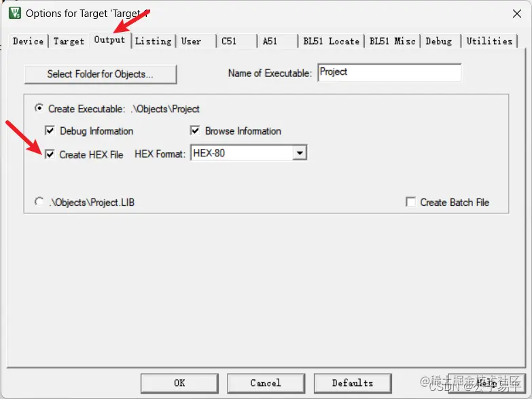Uncheck the Create HEX File option

50,154
